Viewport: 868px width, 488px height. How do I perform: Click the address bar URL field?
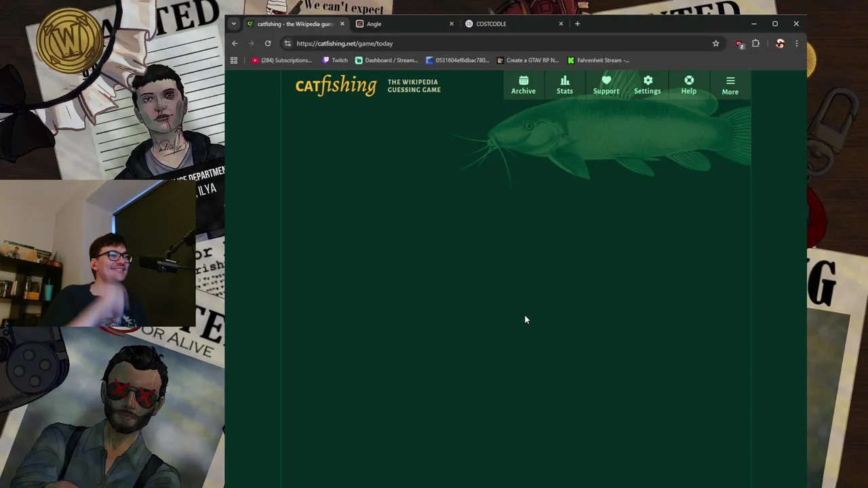click(x=502, y=43)
